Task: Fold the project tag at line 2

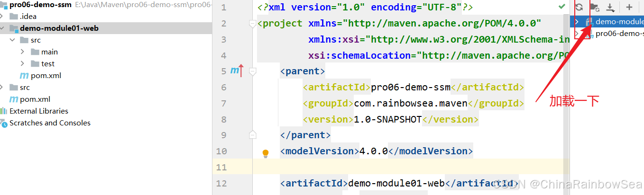Action: 252,24
